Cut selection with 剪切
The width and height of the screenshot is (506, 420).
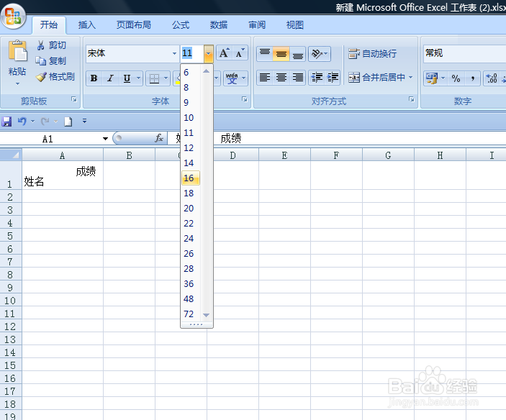51,45
